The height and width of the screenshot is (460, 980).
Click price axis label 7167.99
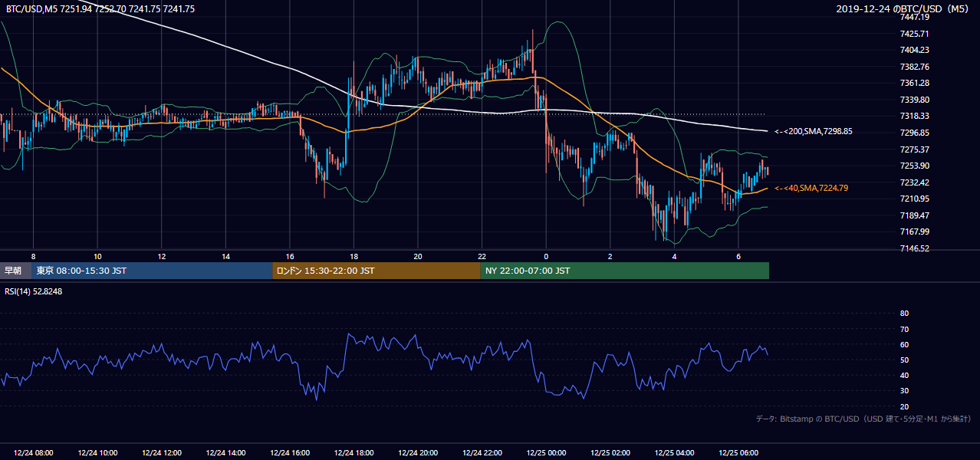point(914,232)
